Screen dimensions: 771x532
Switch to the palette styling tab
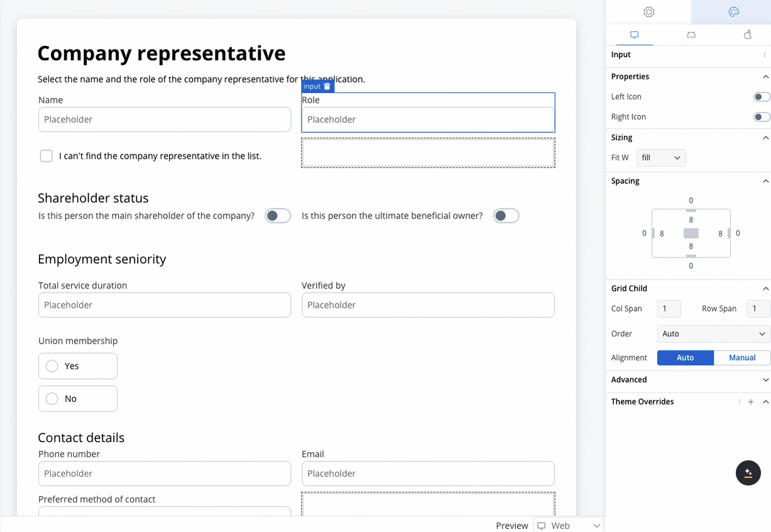[733, 12]
